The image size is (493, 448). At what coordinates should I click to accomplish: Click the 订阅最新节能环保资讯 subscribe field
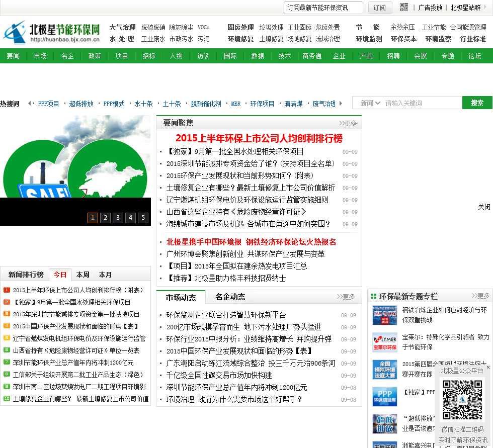point(323,8)
